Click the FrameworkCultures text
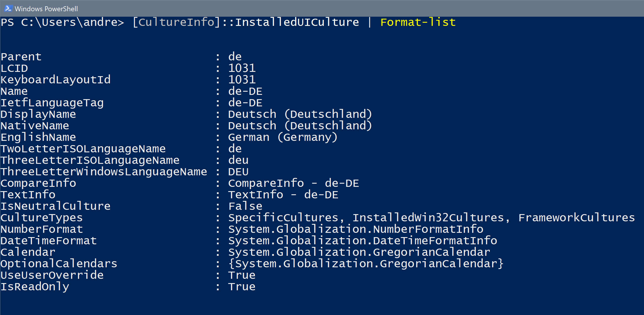644x315 pixels. (x=576, y=218)
